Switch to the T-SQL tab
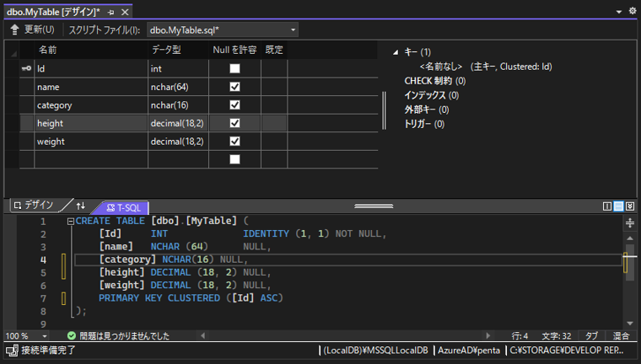The width and height of the screenshot is (641, 364). [123, 208]
